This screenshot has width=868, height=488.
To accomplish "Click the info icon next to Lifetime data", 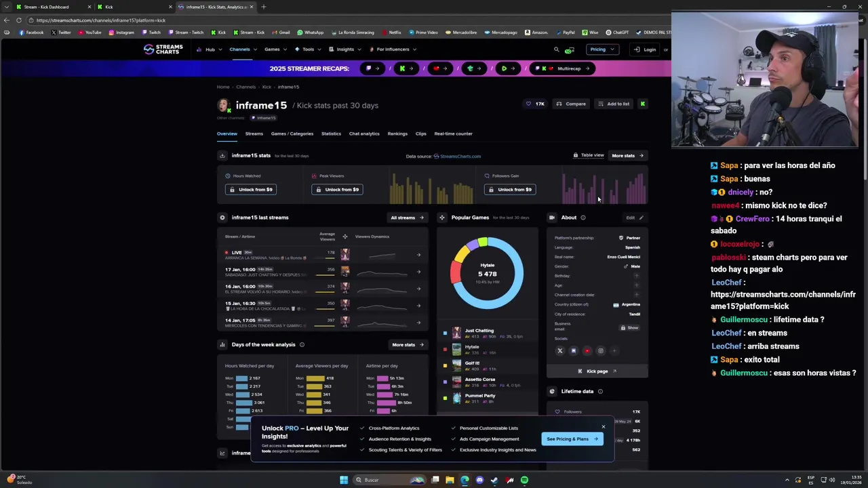I will pyautogui.click(x=600, y=391).
